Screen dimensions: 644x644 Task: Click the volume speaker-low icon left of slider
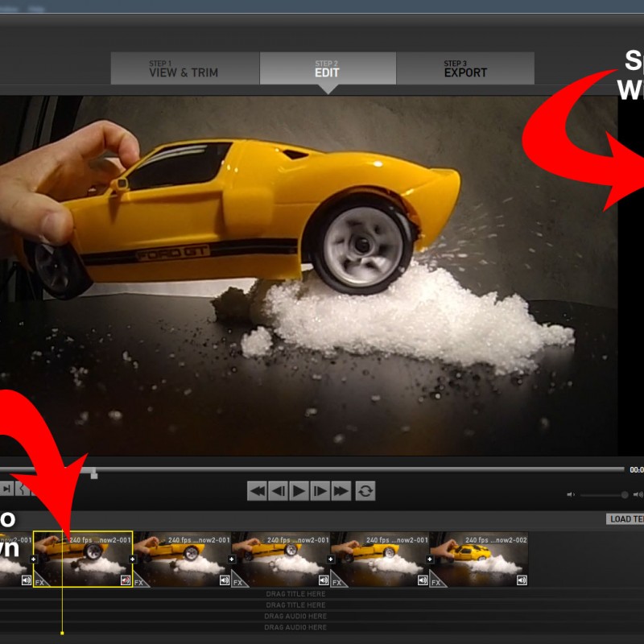(571, 494)
